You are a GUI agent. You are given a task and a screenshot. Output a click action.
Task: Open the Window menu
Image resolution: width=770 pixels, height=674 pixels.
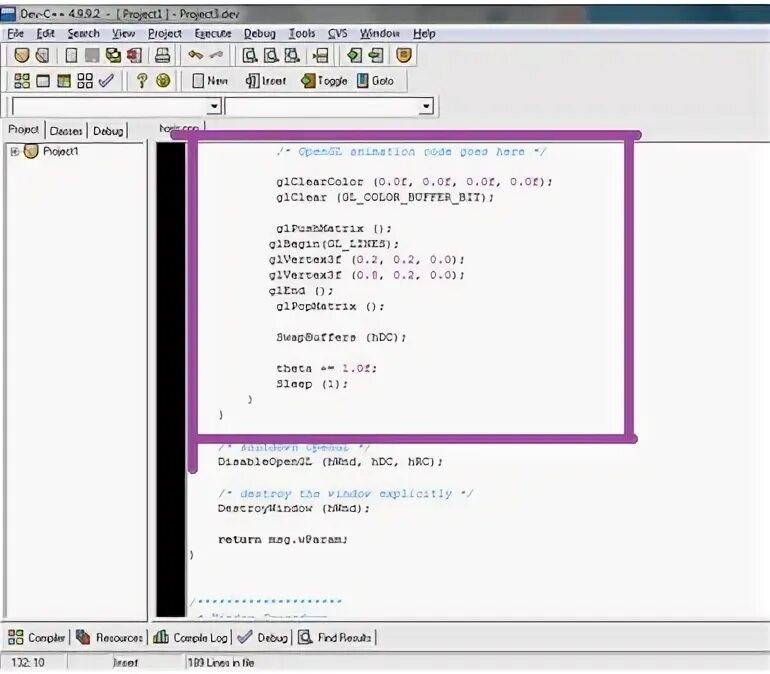[x=380, y=33]
